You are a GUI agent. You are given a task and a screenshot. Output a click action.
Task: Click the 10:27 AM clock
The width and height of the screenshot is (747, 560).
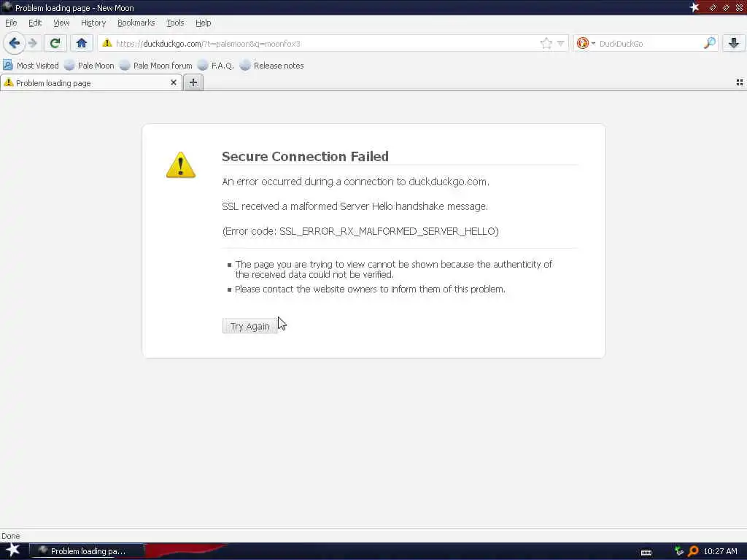tap(720, 551)
